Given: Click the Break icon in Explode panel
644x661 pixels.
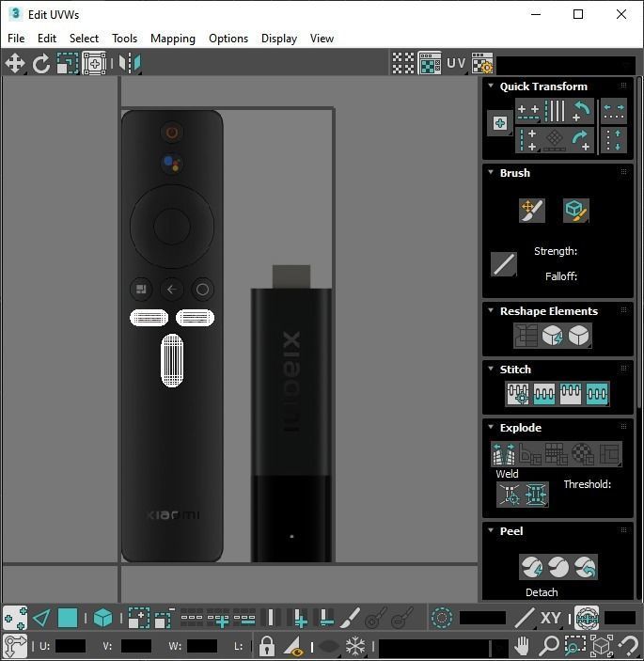Looking at the screenshot, I should pos(504,454).
